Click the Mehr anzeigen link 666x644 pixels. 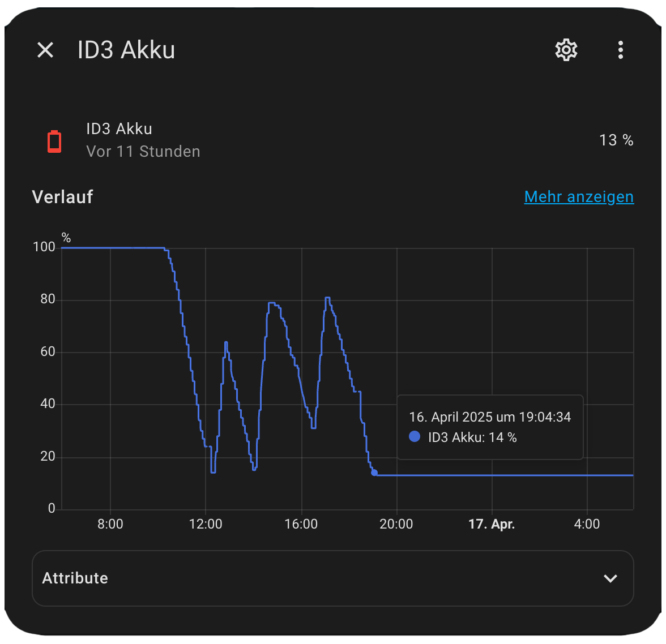(579, 197)
